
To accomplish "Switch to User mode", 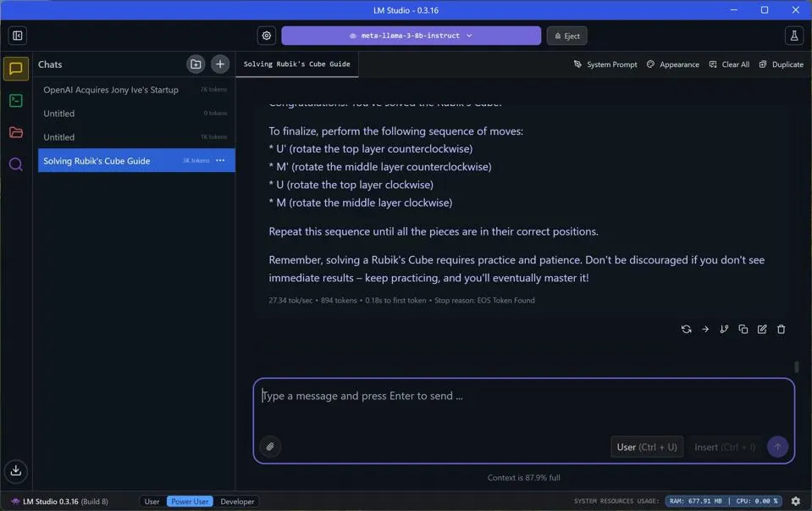I will (152, 502).
